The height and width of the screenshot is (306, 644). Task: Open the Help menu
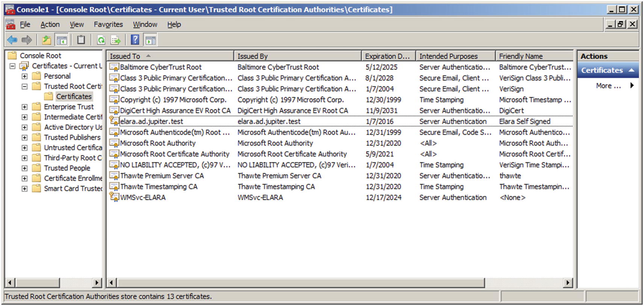pos(174,24)
